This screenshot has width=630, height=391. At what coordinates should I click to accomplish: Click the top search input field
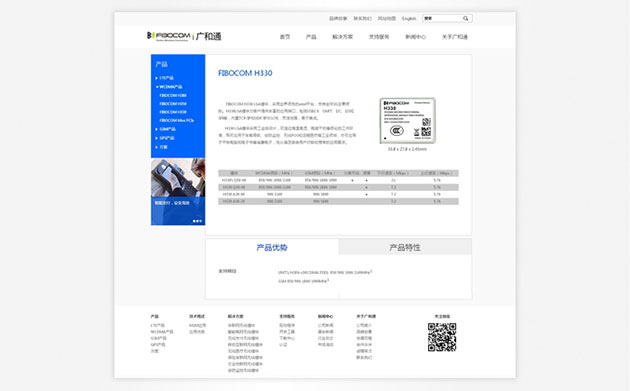[443, 18]
